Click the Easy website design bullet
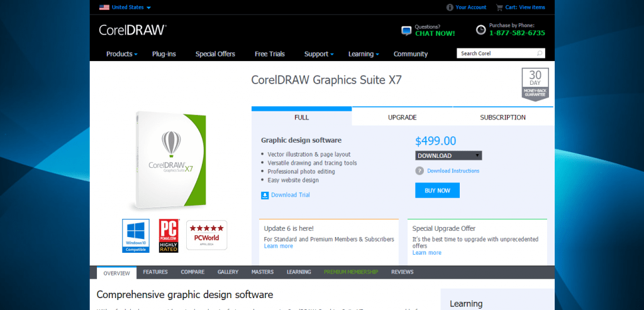Screen dimensions: 644x310 tap(293, 180)
